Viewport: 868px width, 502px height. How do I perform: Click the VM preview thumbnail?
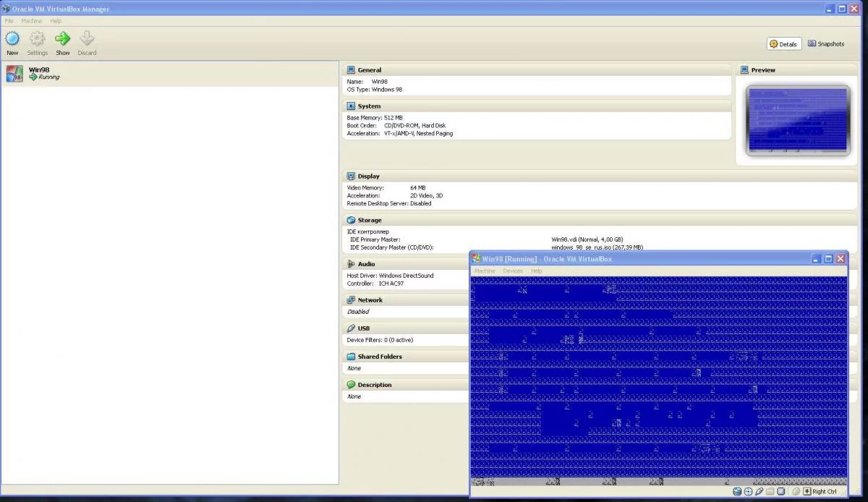tap(798, 120)
